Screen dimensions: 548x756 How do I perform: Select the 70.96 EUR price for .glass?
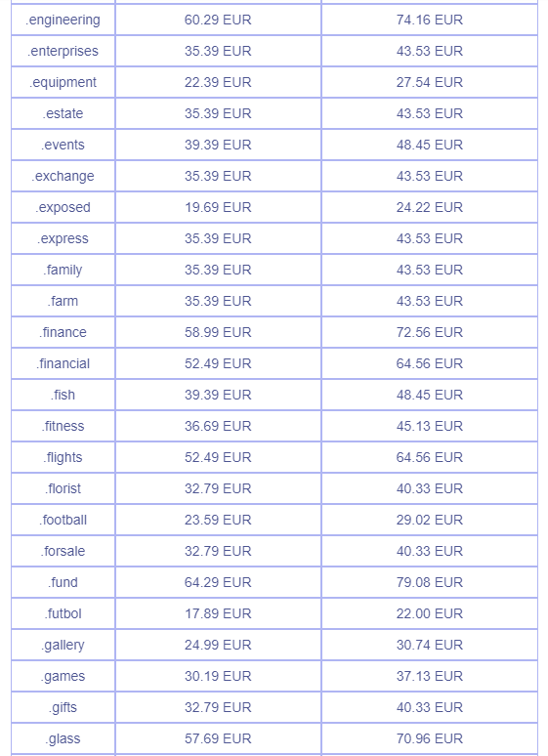click(x=430, y=738)
